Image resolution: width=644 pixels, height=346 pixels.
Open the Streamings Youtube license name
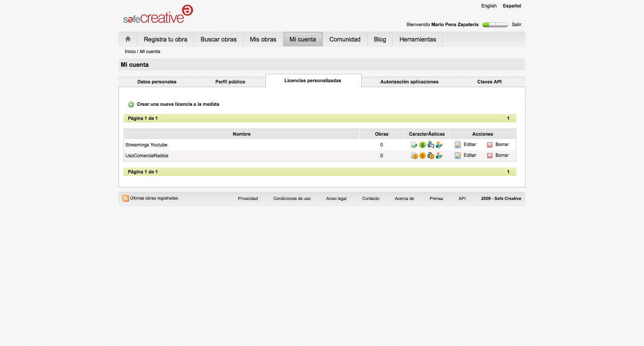(x=146, y=145)
